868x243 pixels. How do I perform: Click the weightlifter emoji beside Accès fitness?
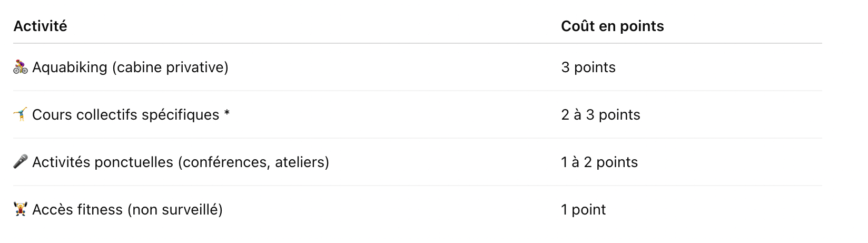(21, 209)
